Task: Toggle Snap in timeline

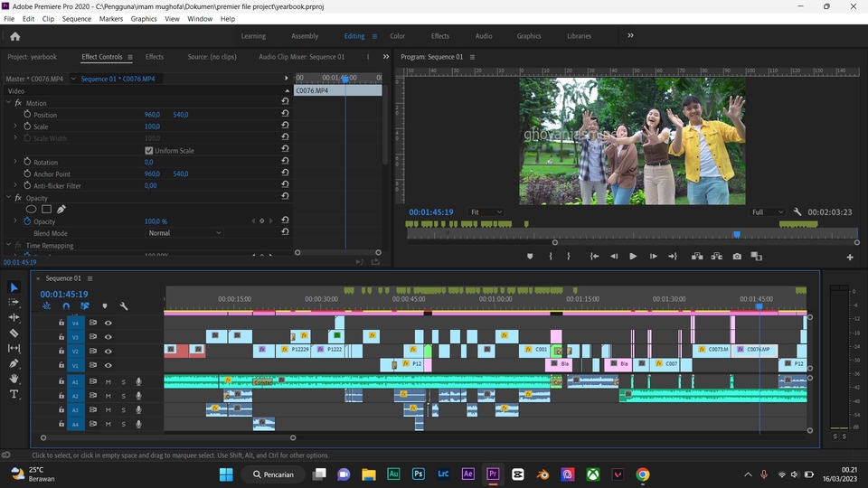Action: [x=66, y=306]
